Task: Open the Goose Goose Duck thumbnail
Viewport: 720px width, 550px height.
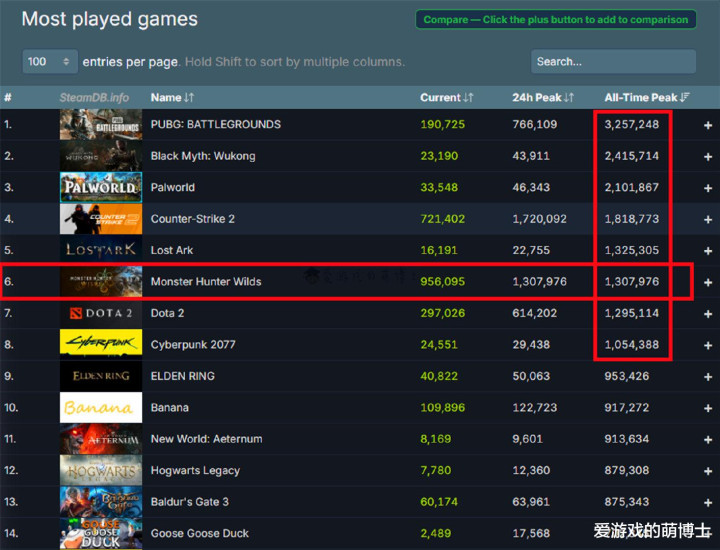Action: point(101,533)
